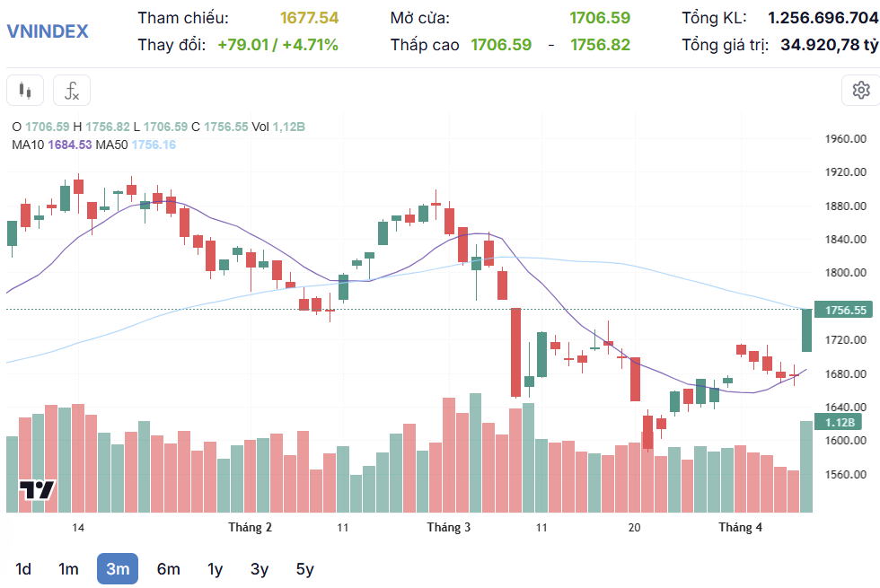Select the 1d time range
Screen dimensions: 880x588
(23, 569)
